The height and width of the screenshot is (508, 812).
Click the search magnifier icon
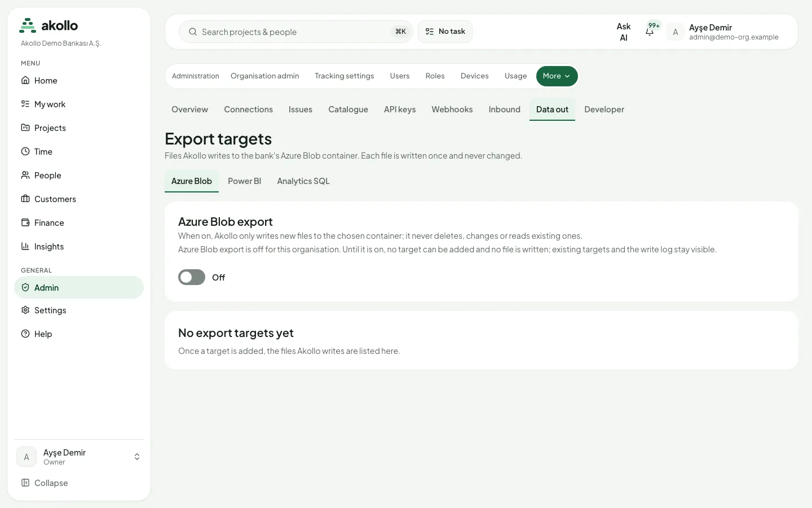(x=193, y=32)
